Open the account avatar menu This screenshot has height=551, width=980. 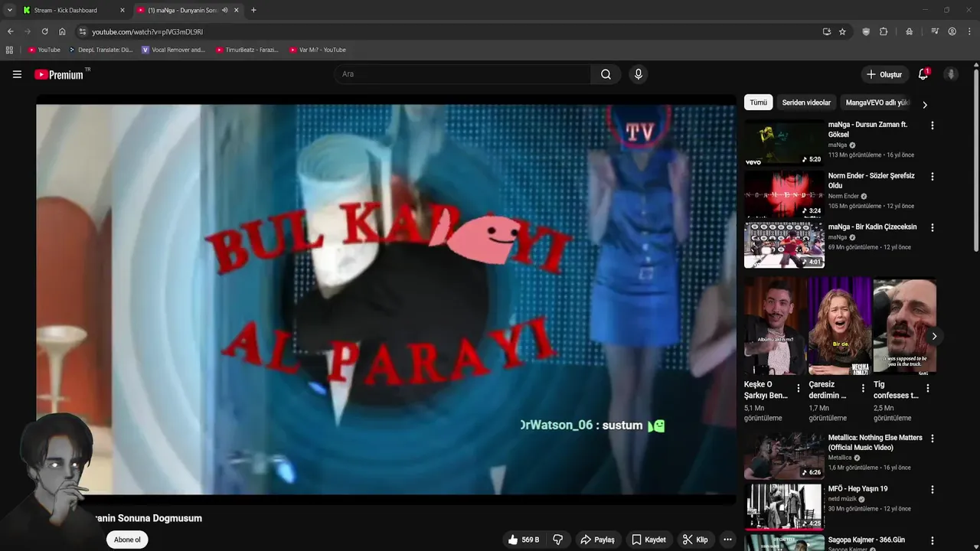(x=951, y=74)
